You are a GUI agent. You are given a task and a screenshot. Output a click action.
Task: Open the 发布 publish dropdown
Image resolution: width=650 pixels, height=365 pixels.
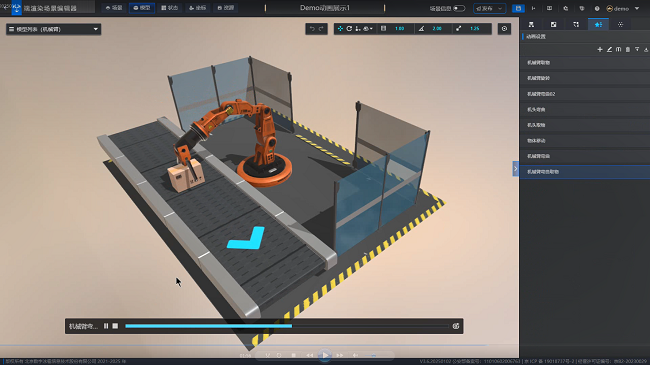pyautogui.click(x=489, y=8)
